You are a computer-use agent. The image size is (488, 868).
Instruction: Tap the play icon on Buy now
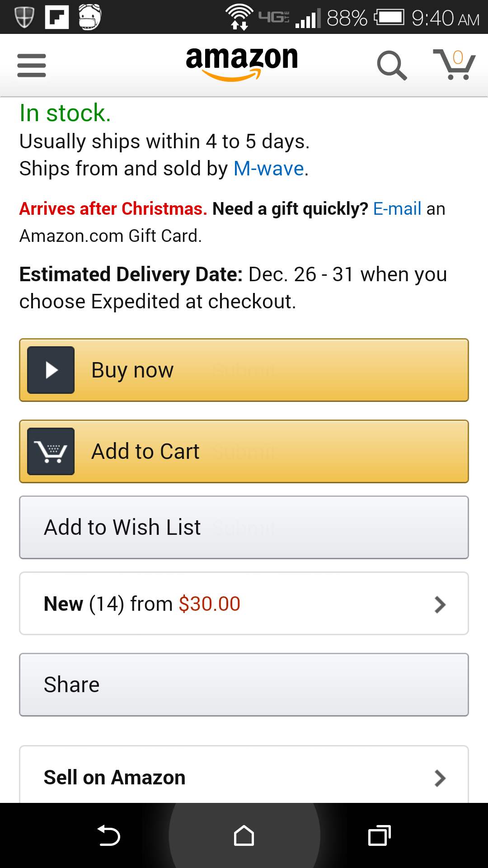tap(51, 370)
